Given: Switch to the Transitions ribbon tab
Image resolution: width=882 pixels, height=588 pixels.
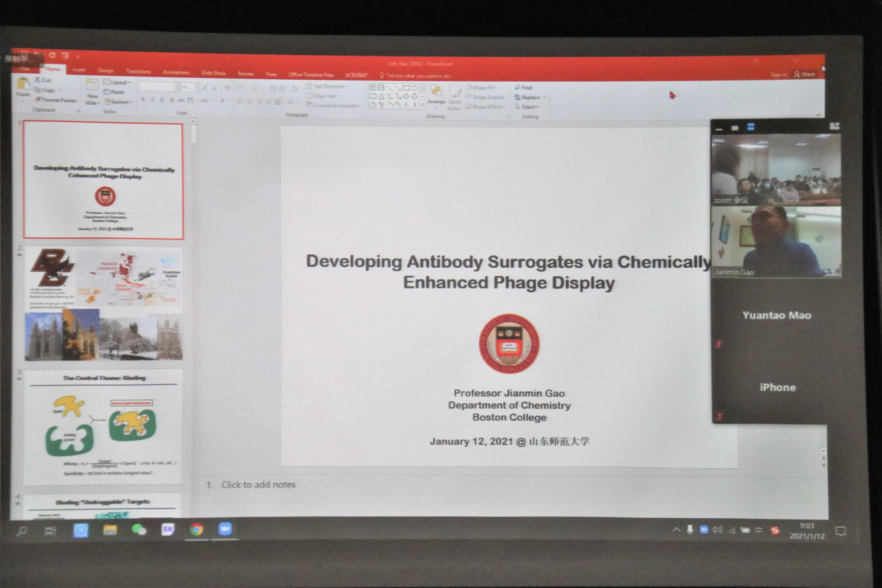Looking at the screenshot, I should click(x=138, y=72).
